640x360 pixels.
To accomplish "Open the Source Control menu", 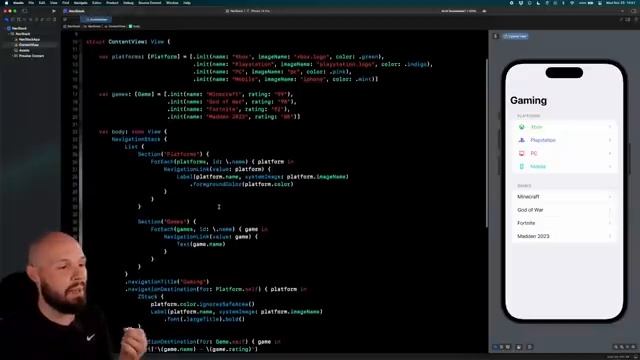I will pos(149,3).
